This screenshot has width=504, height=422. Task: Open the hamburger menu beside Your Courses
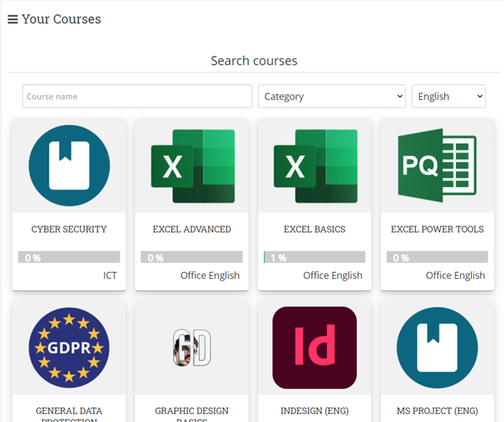pos(13,20)
